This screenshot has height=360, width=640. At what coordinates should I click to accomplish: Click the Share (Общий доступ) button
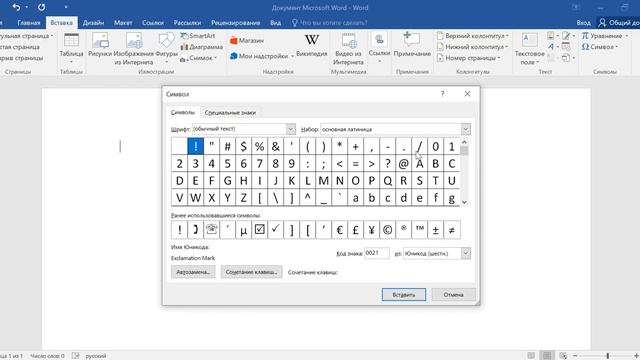(618, 23)
